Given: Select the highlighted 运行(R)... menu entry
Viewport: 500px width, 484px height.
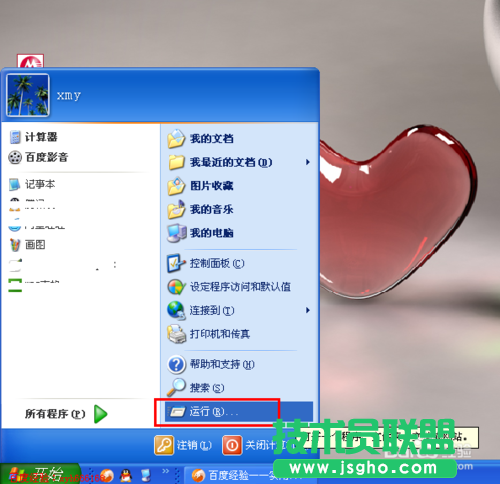Looking at the screenshot, I should (x=239, y=412).
